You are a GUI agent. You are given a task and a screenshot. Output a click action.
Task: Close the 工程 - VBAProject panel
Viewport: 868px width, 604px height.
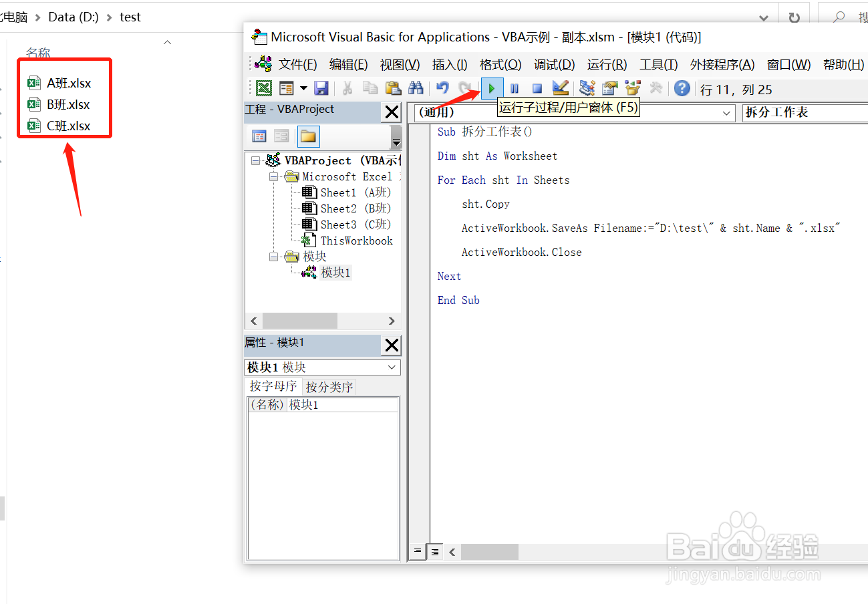click(392, 112)
